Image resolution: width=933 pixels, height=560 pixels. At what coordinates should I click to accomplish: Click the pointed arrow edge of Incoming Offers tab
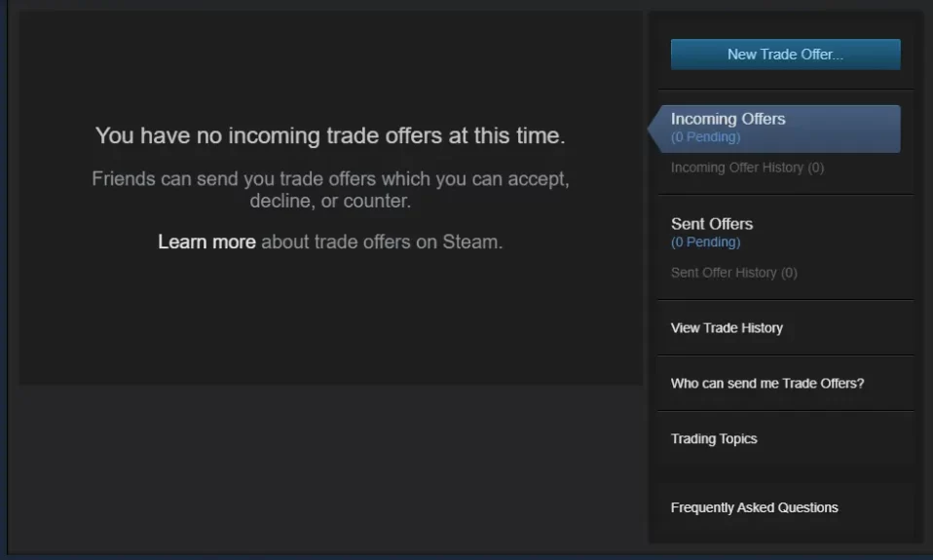654,129
